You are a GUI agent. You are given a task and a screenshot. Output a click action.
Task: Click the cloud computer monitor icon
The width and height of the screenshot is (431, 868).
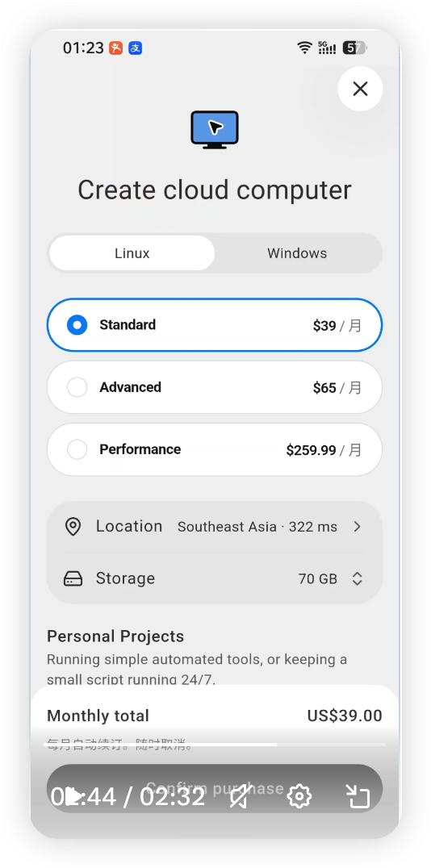click(215, 130)
